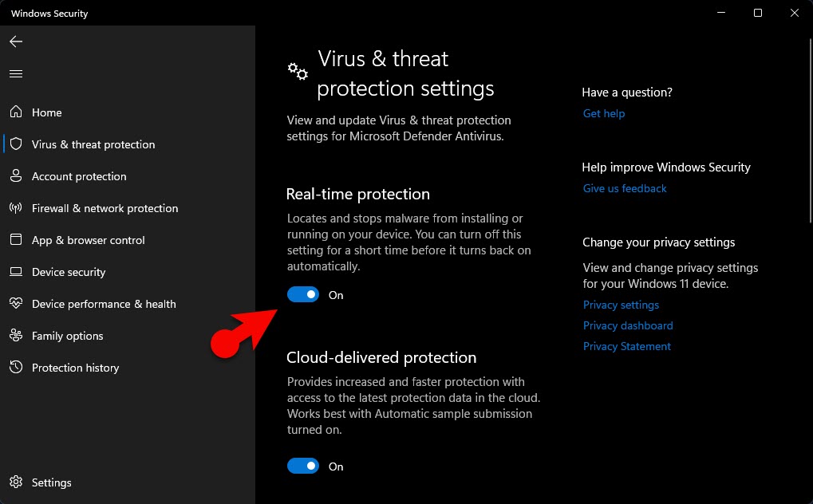Open Protection history from the sidebar
The height and width of the screenshot is (504, 813).
[75, 368]
